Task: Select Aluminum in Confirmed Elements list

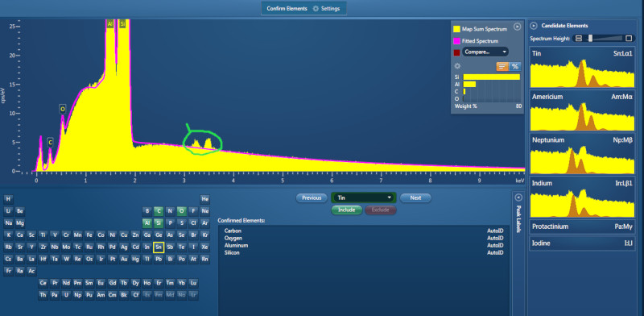Action: [236, 245]
